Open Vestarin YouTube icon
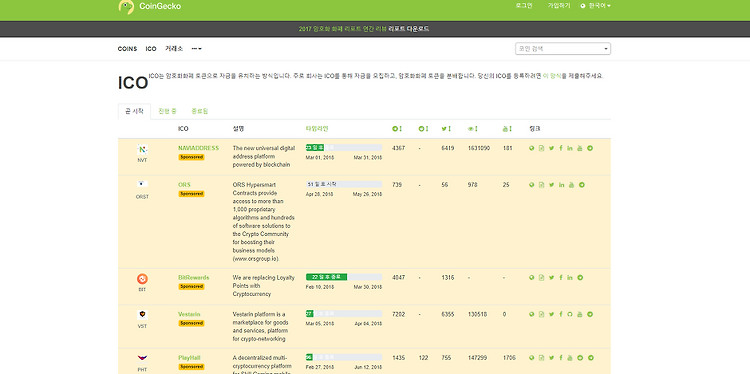The height and width of the screenshot is (374, 750). click(x=580, y=314)
